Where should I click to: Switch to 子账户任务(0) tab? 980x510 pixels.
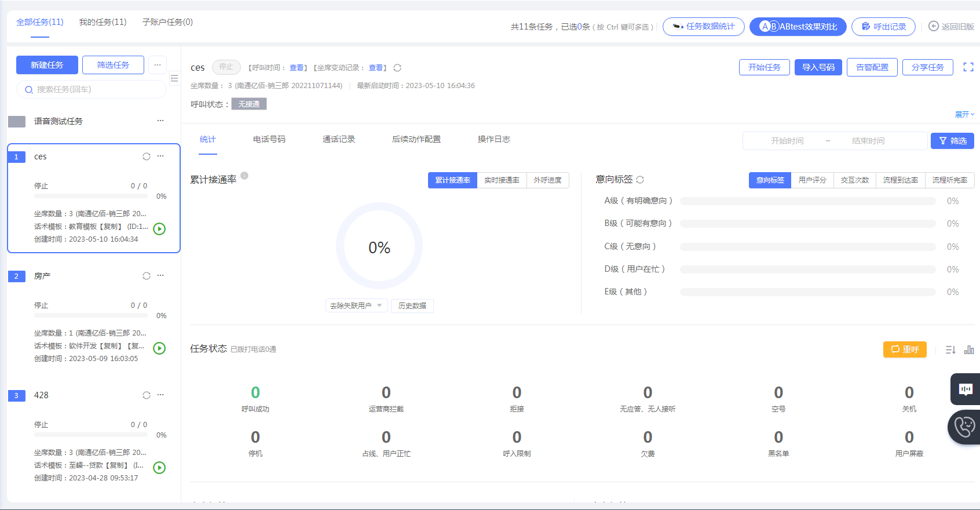coord(168,22)
